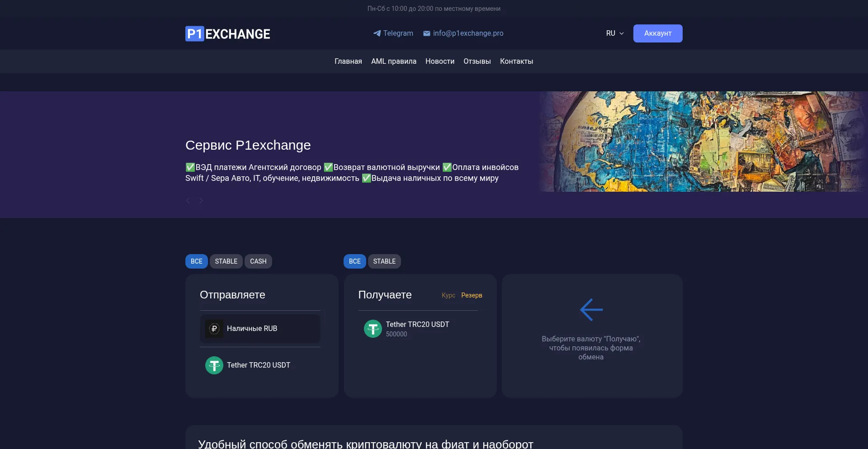Select STABLE filter above Отправляете
This screenshot has width=868, height=449.
tap(226, 261)
